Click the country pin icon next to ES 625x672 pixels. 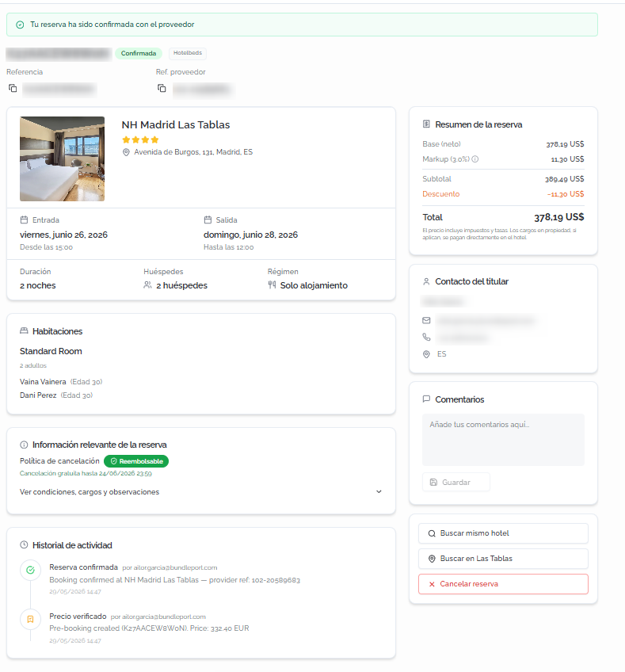(x=426, y=354)
